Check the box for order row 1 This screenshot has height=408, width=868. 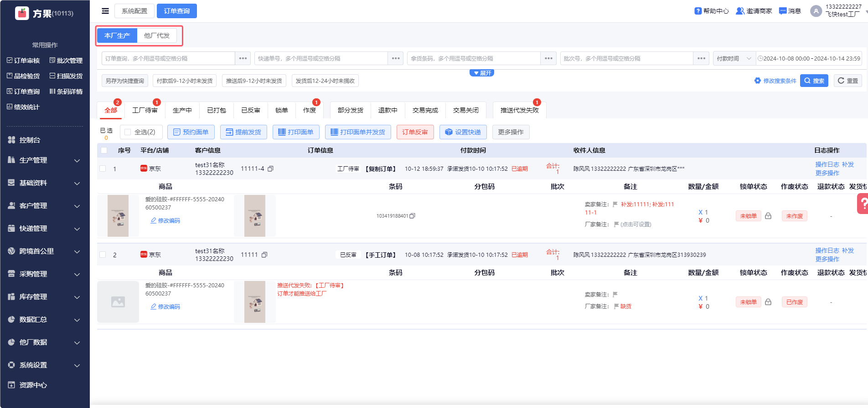click(x=103, y=168)
